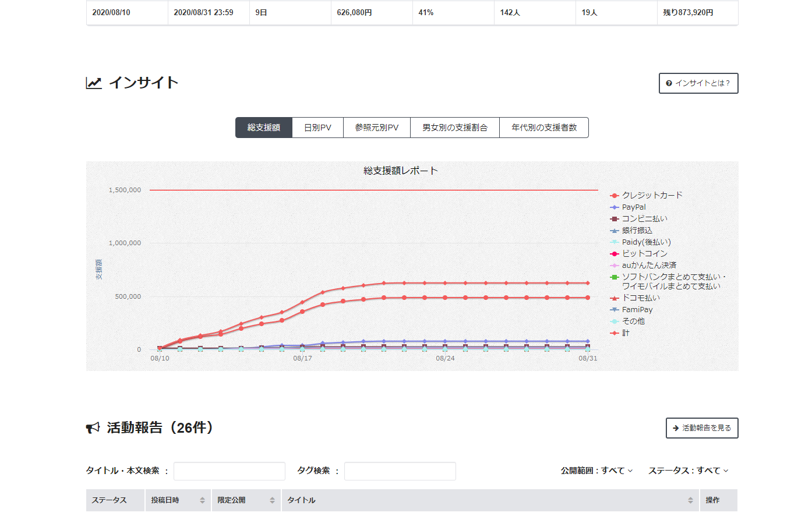Focus the タイトル・本文検索 input field
The image size is (812, 516).
(230, 471)
